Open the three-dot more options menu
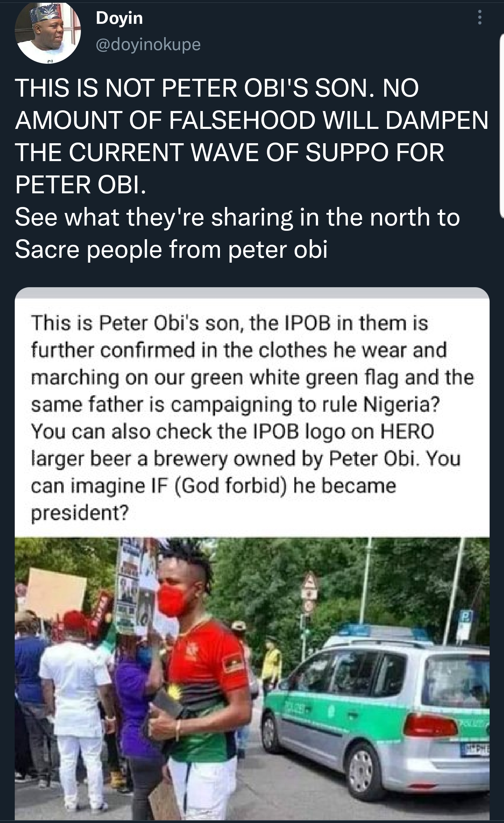The height and width of the screenshot is (823, 504). coord(480,17)
